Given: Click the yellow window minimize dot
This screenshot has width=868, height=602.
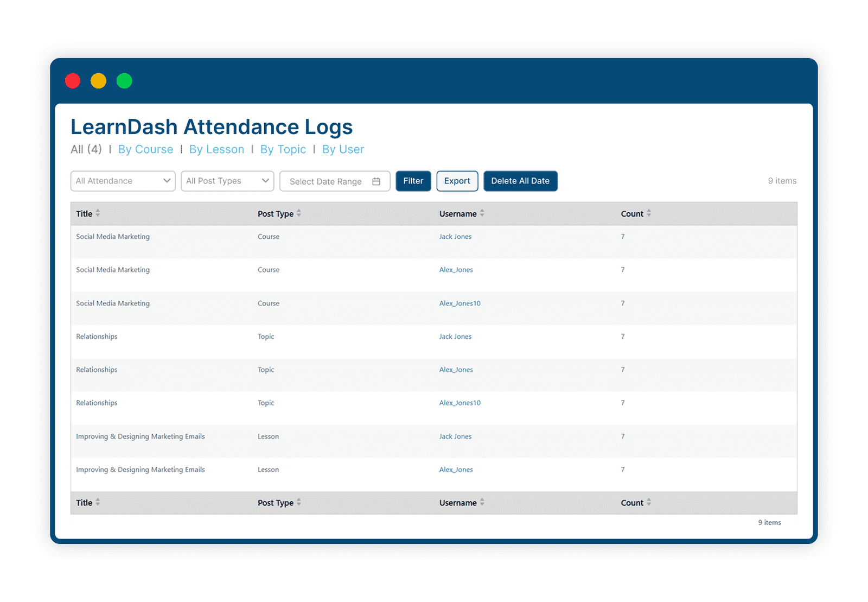Looking at the screenshot, I should pos(98,81).
